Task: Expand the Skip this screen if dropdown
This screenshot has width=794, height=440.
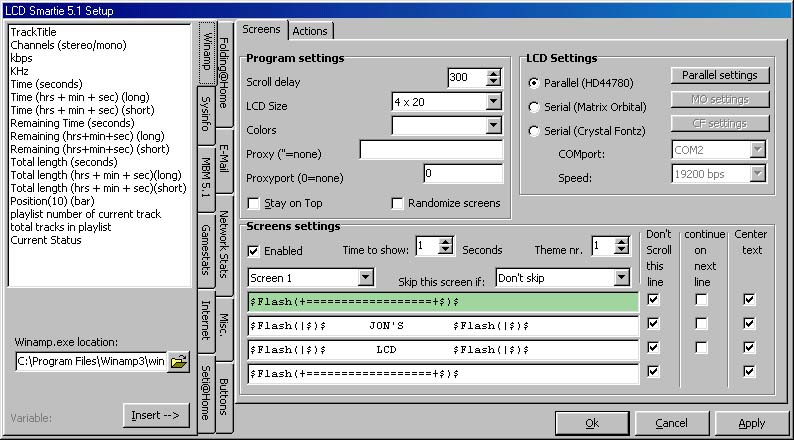Action: coord(621,276)
